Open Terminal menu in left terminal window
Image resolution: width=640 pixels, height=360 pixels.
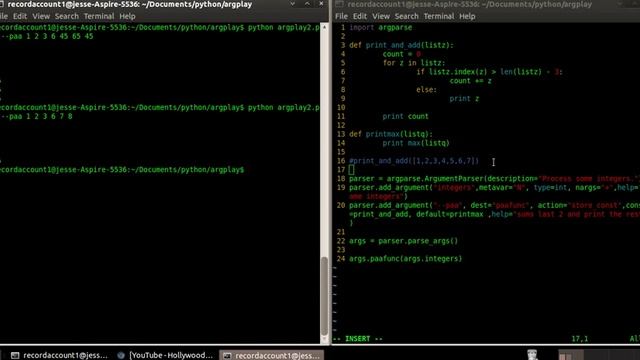99,16
